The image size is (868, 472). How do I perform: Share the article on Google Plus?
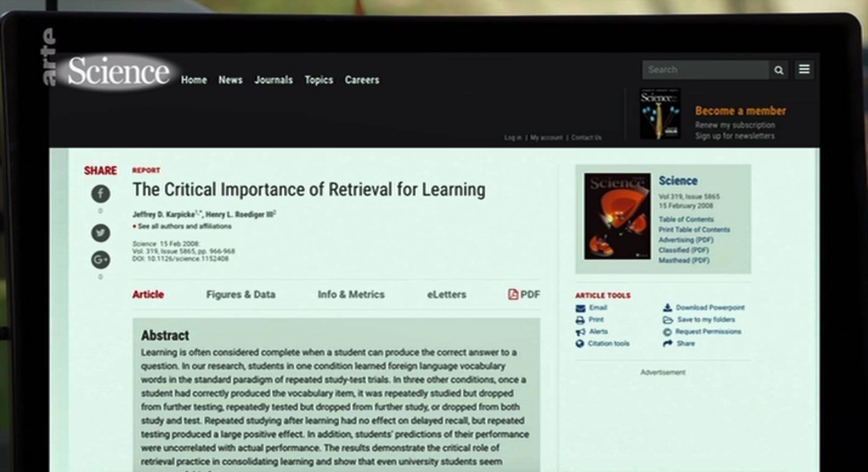(x=101, y=259)
